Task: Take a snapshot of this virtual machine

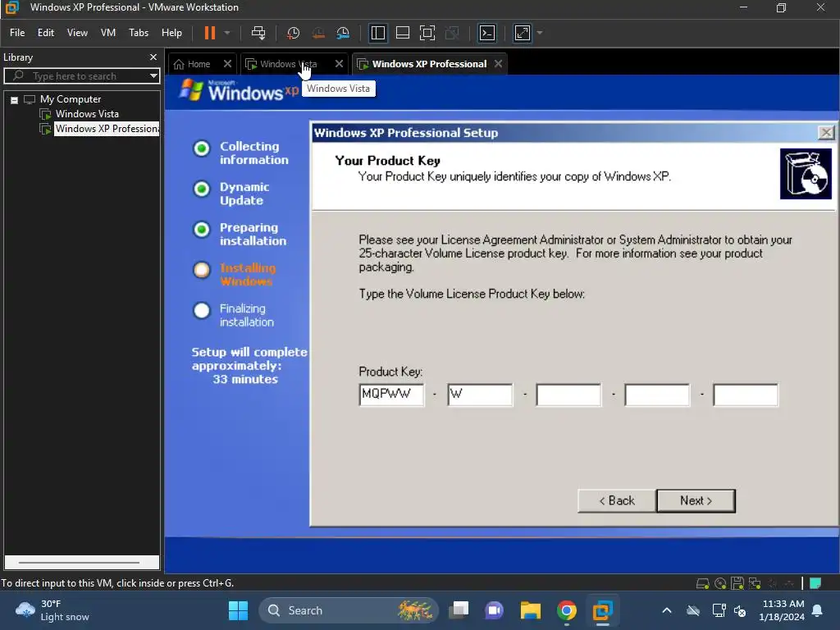Action: 293,33
